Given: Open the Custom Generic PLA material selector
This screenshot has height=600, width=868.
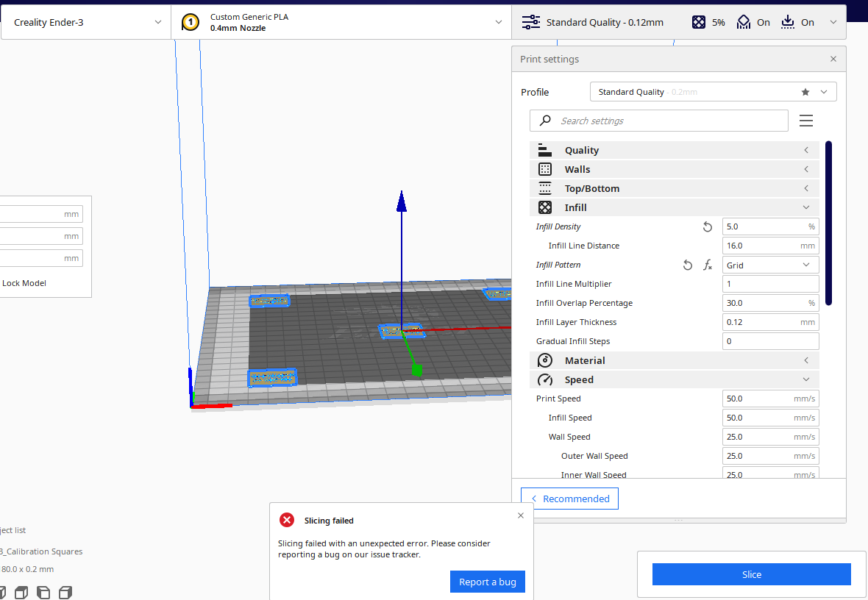Looking at the screenshot, I should [x=341, y=22].
